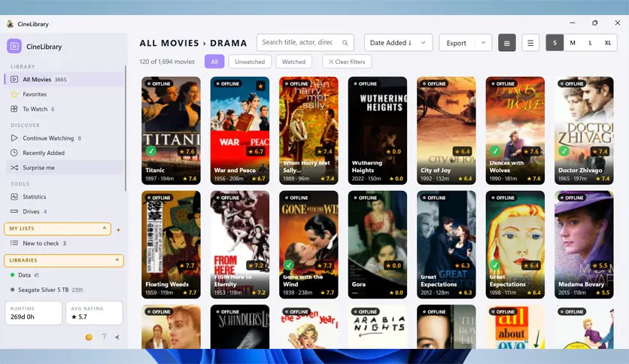The image size is (629, 364).
Task: Click the CineLibrary purple logo icon
Action: (x=14, y=46)
